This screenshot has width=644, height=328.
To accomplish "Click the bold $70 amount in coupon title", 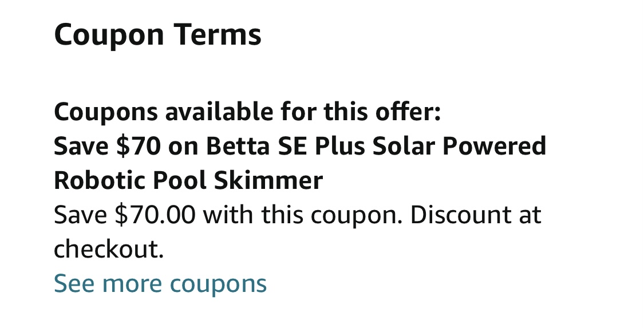I will pos(138,146).
